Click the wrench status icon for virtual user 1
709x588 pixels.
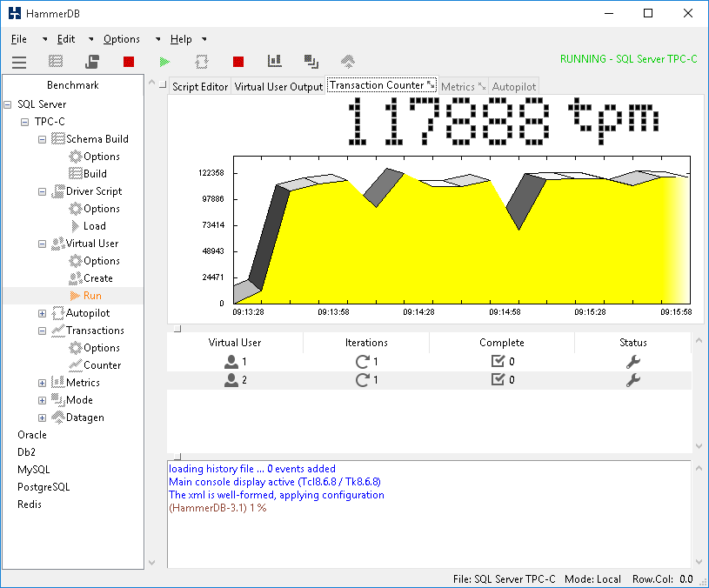633,362
